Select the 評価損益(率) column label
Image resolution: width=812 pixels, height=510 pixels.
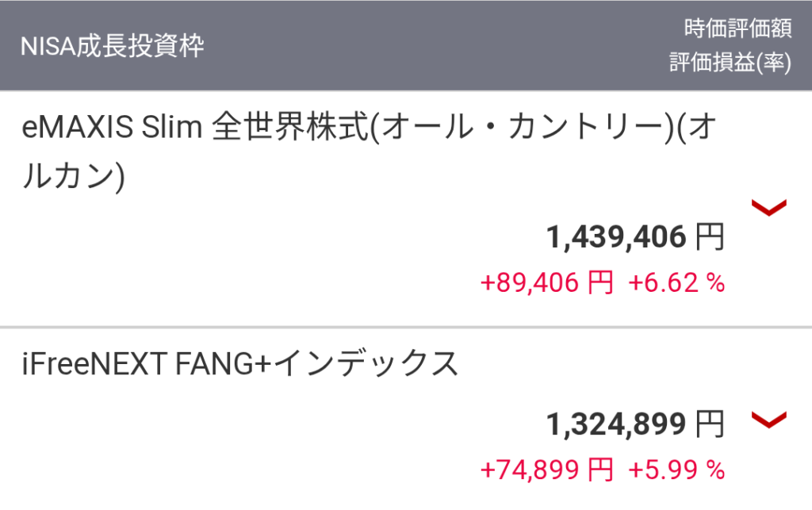click(x=730, y=63)
